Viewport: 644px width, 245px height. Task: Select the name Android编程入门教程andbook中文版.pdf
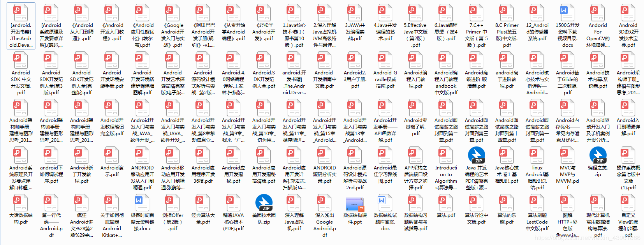[446, 83]
